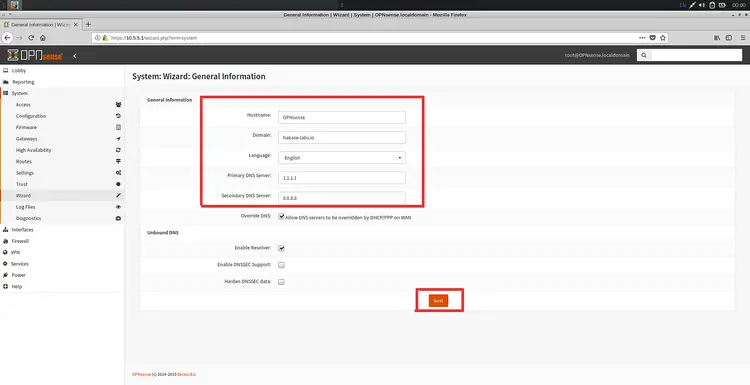Viewport: 750px width, 385px height.
Task: Click the browser address bar URL
Action: click(x=154, y=38)
